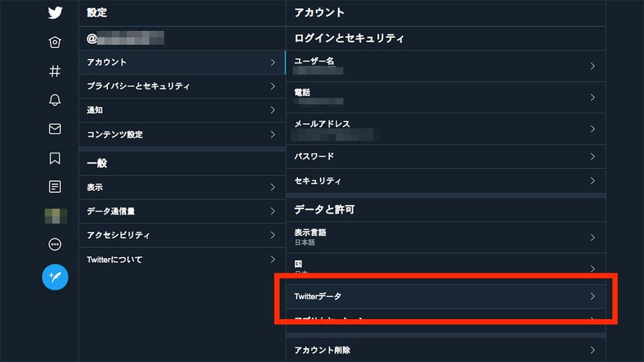644x362 pixels.
Task: Open Lists icon in sidebar
Action: 54,187
